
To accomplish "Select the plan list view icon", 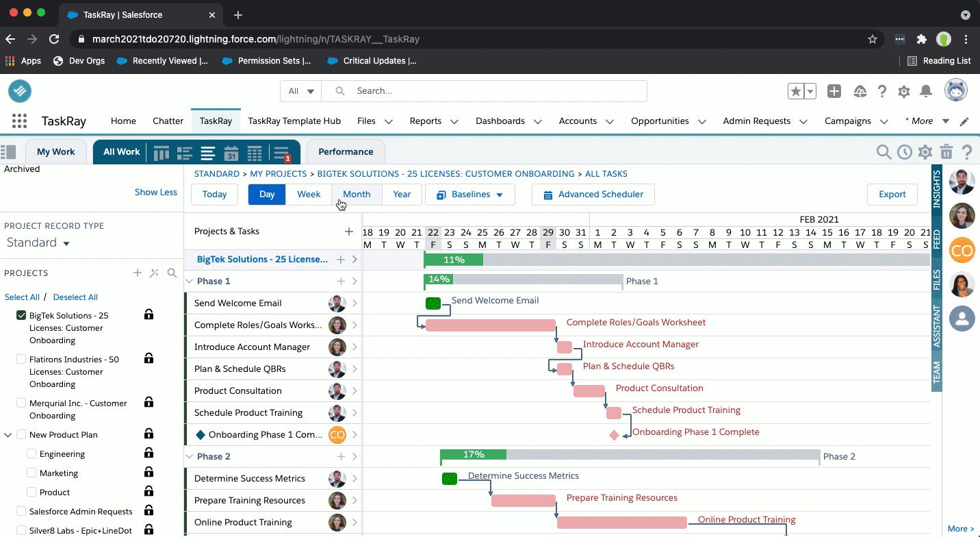I will click(x=208, y=153).
